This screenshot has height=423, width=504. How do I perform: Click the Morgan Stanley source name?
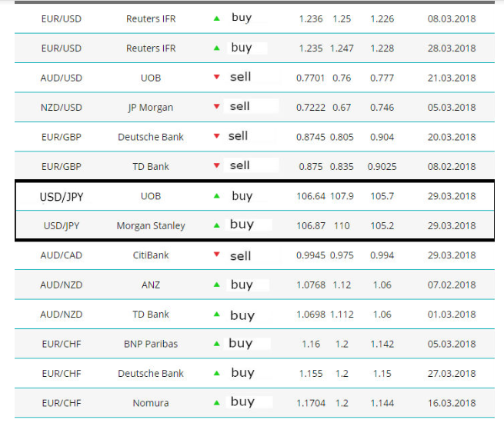tap(151, 226)
